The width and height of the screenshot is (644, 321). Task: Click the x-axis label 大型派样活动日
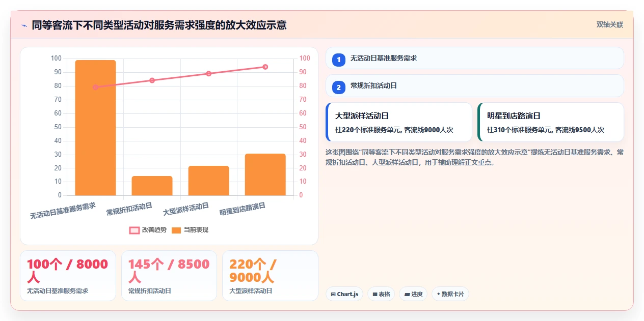186,209
